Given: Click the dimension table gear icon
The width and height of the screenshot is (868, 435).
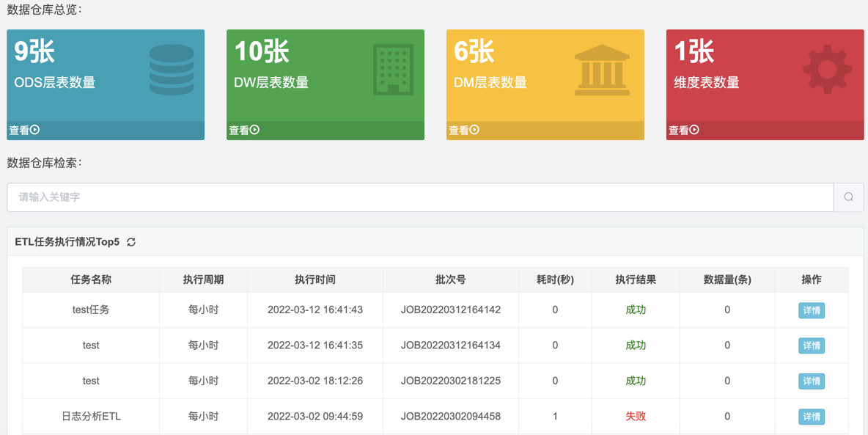Looking at the screenshot, I should pyautogui.click(x=827, y=70).
